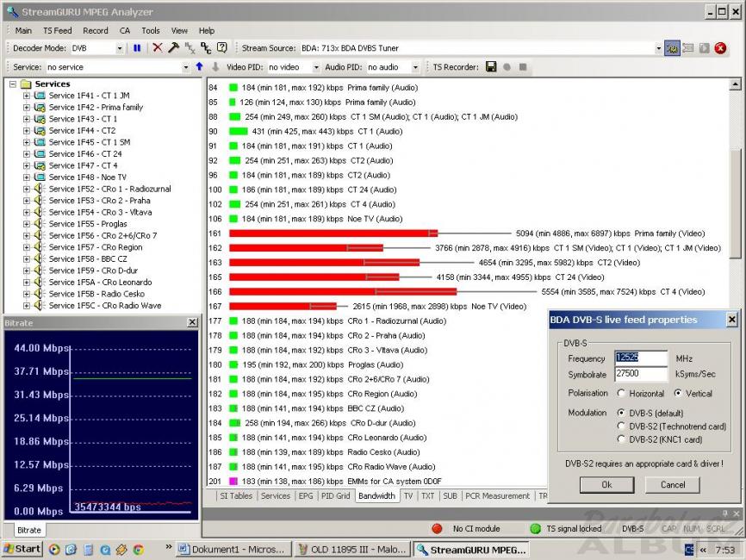
Task: Click red No CI module status indicator
Action: (x=437, y=529)
